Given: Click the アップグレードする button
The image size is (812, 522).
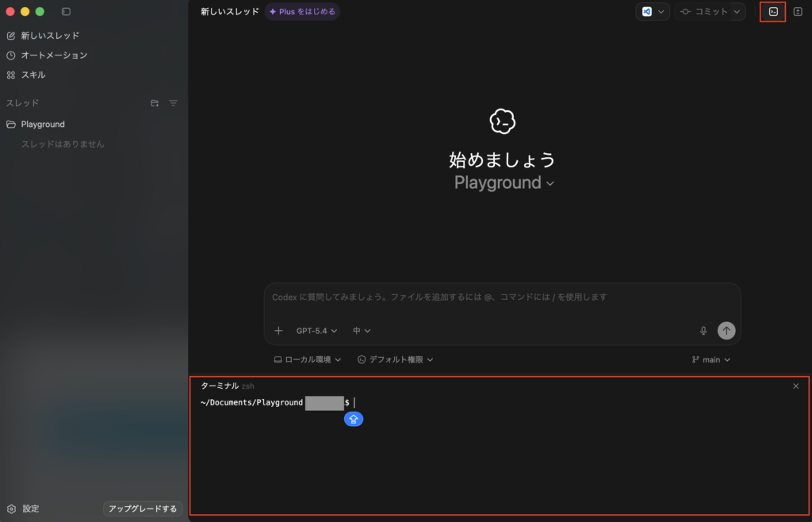Looking at the screenshot, I should pos(143,509).
